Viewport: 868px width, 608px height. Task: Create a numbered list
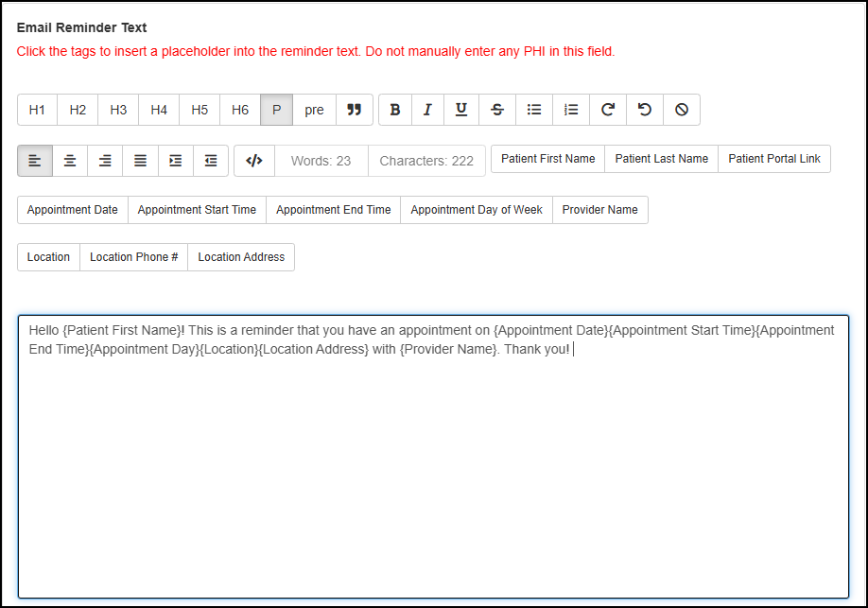[570, 109]
